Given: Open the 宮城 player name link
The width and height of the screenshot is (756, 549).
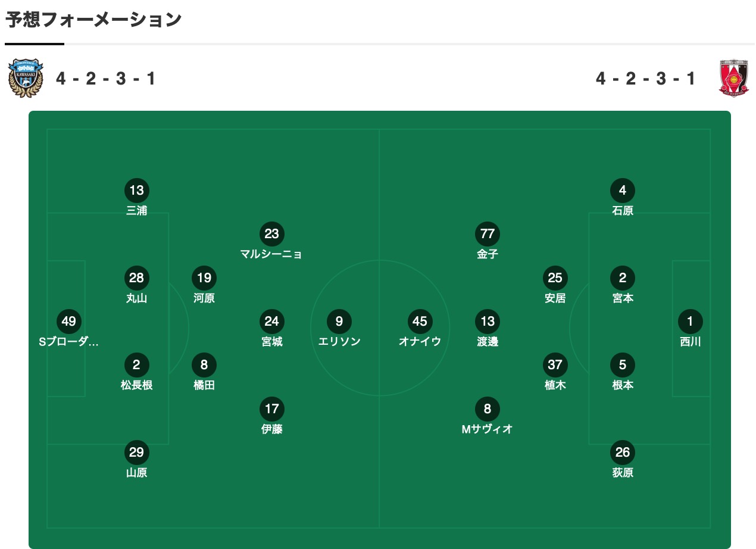Looking at the screenshot, I should [x=271, y=342].
